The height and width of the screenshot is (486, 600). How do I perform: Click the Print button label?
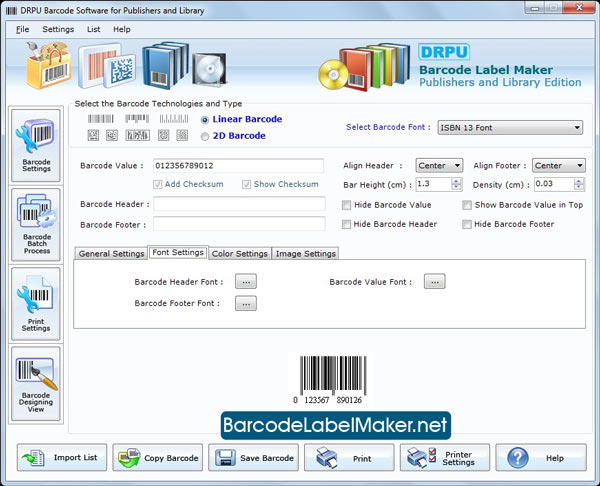[362, 458]
